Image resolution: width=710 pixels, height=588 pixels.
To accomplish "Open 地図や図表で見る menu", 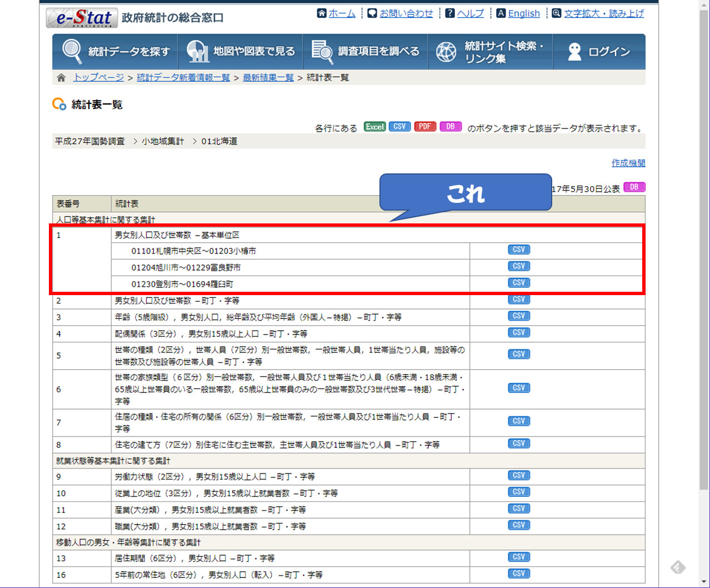I will point(241,52).
